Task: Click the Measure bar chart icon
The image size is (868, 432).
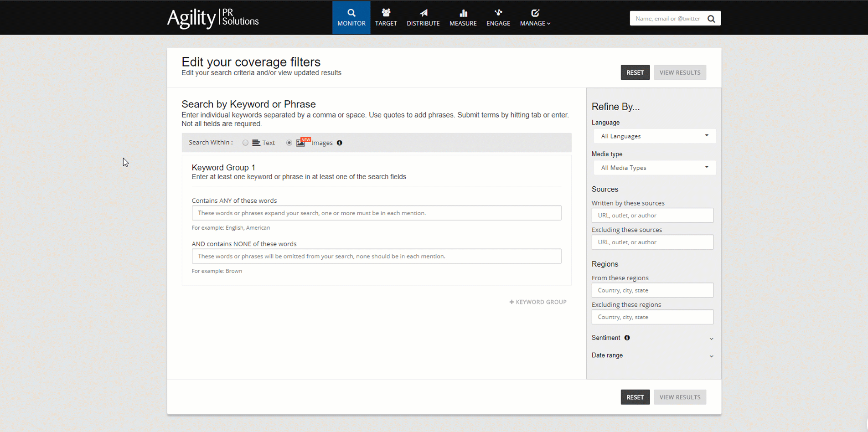Action: coord(463,13)
